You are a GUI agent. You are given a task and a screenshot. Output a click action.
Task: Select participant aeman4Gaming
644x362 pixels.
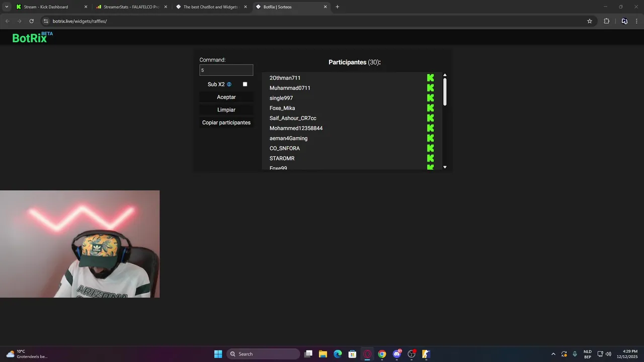coord(288,138)
